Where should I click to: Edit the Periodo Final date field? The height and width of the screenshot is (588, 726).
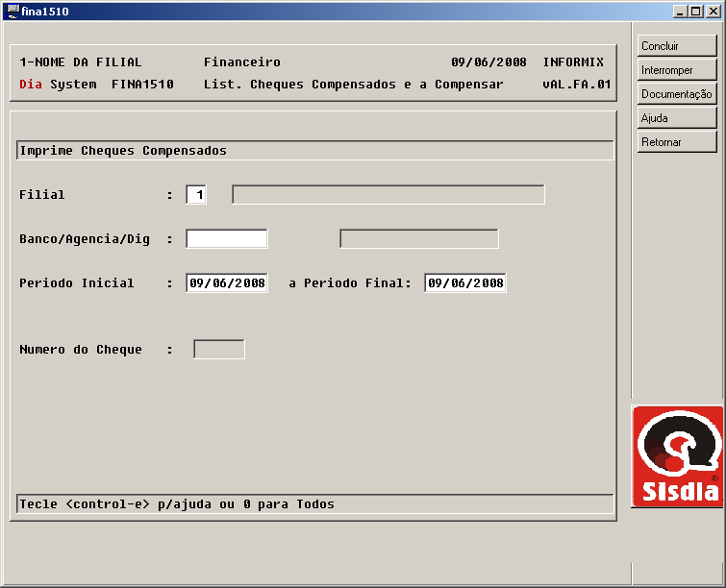465,282
